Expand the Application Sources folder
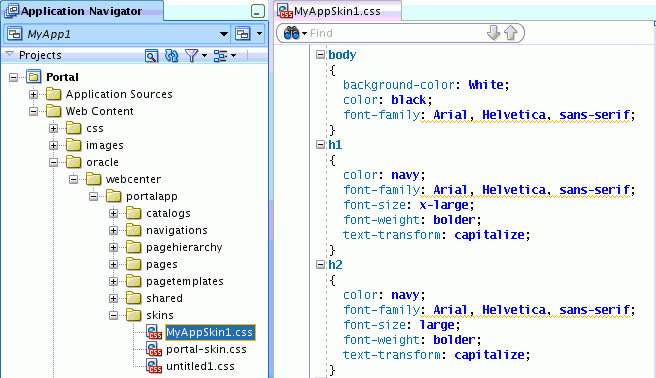This screenshot has width=656, height=378. [x=33, y=94]
